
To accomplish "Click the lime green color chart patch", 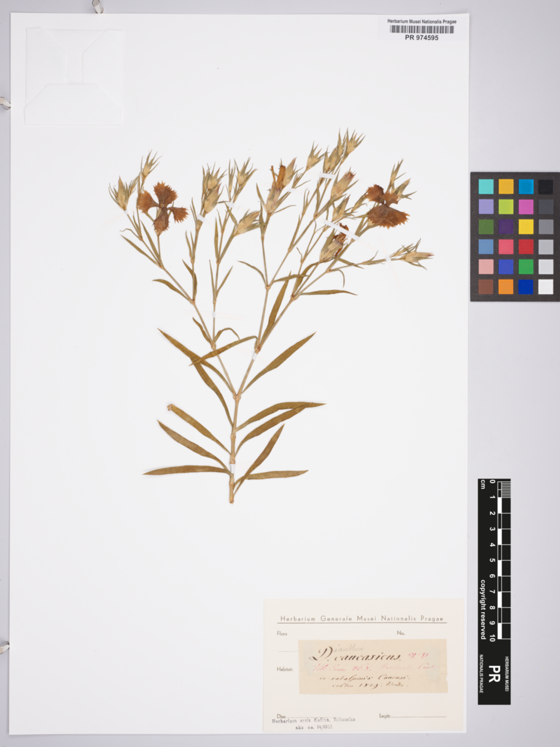I will tap(506, 207).
